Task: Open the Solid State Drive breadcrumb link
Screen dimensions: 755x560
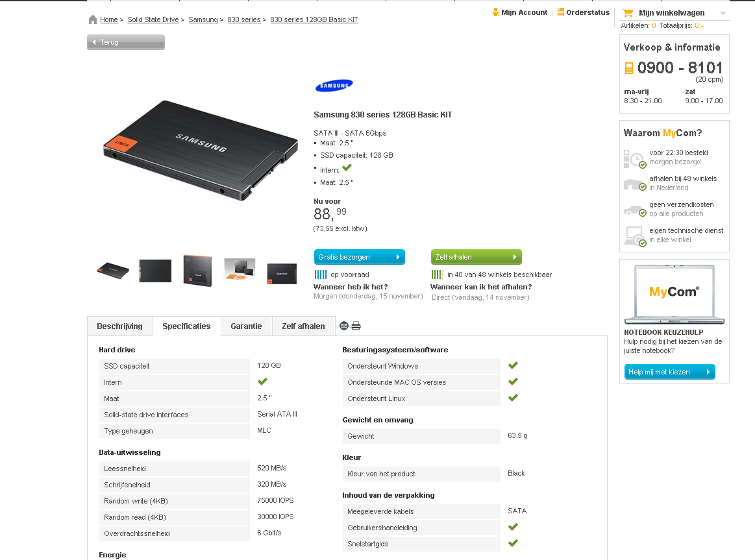Action: 153,19
